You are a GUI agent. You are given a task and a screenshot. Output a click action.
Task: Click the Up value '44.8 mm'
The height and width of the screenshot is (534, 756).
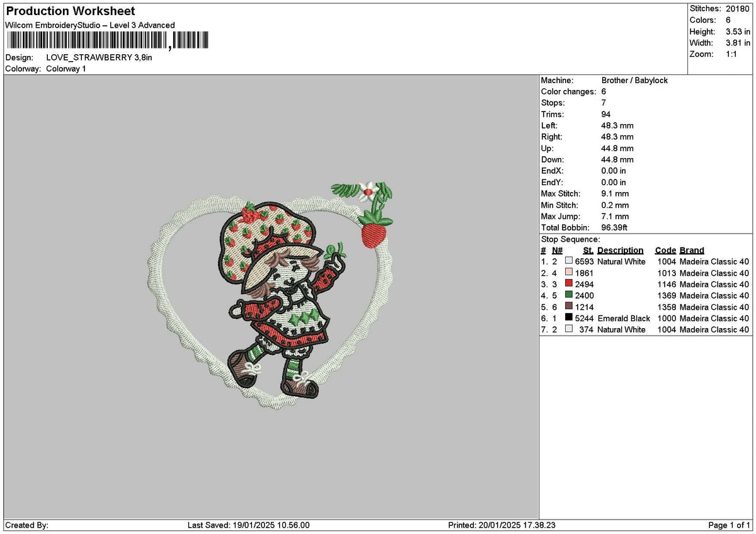617,149
